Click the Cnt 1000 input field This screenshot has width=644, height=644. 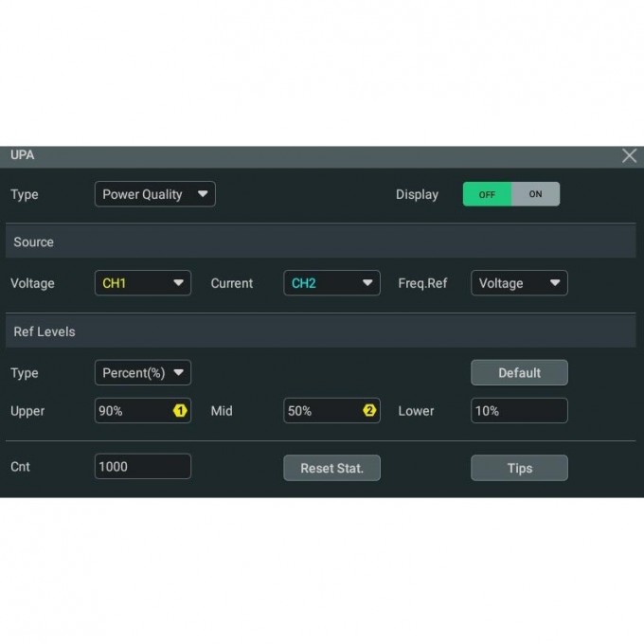tap(142, 467)
